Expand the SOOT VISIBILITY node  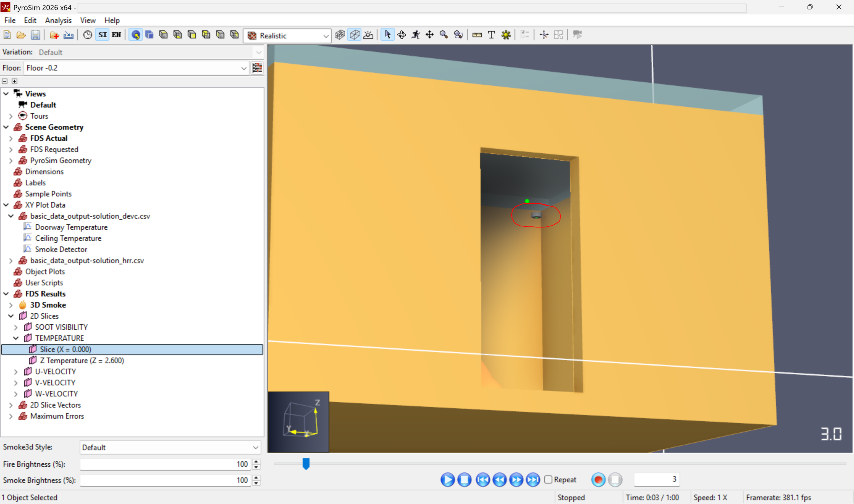pos(16,327)
